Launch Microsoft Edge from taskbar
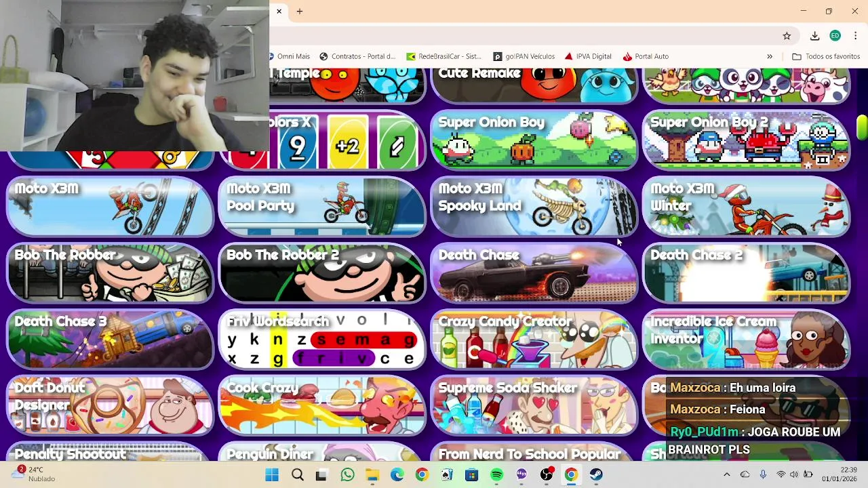This screenshot has height=488, width=868. (x=397, y=474)
